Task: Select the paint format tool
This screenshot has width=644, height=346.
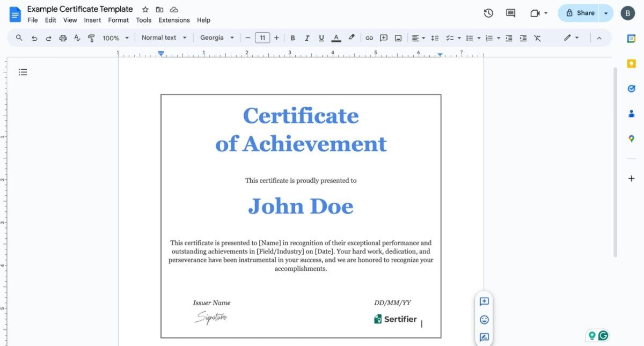Action: pyautogui.click(x=91, y=38)
